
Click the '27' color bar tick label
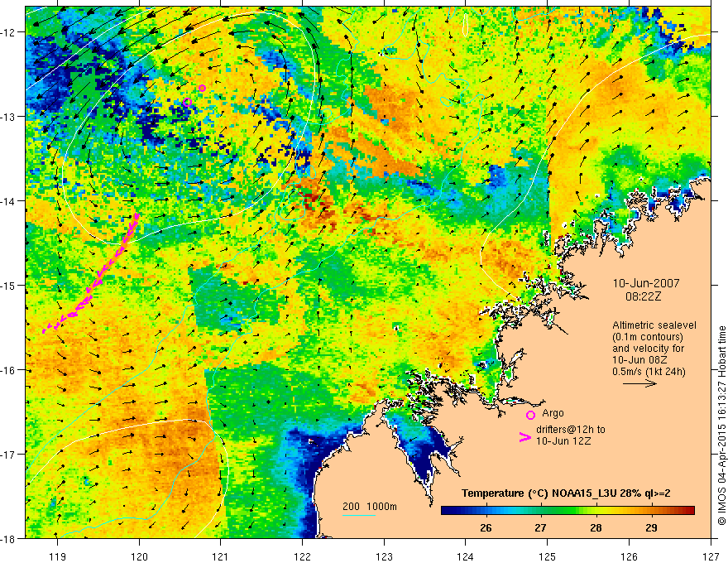tap(540, 528)
